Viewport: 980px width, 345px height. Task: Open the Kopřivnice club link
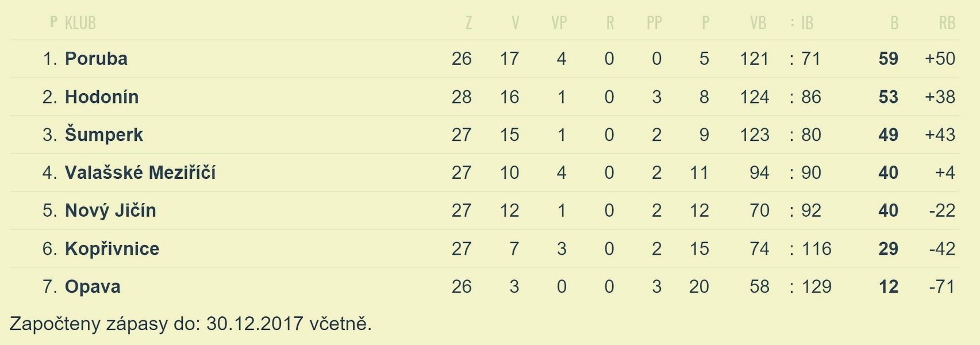coord(112,248)
